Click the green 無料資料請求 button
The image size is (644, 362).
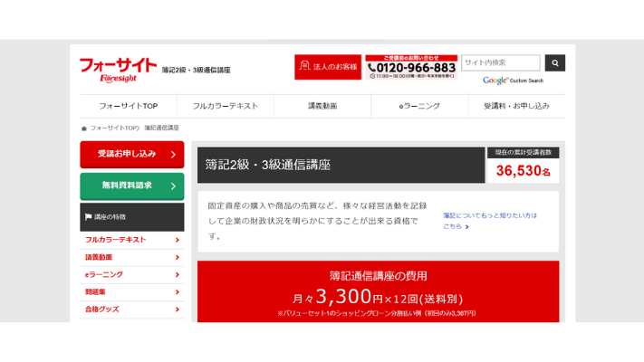click(x=132, y=186)
